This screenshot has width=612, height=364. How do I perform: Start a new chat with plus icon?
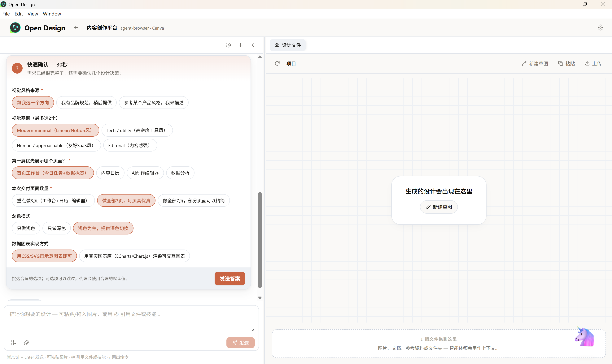(x=241, y=45)
